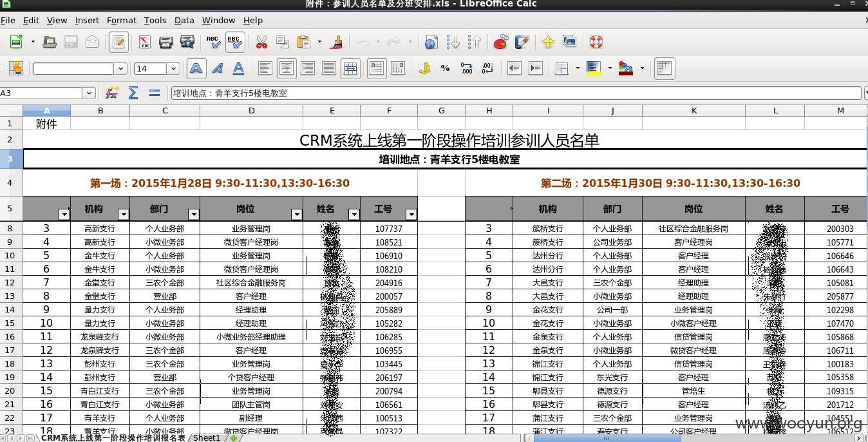Open the Font Name dropdown
Viewport: 868px width, 442px height.
(x=120, y=68)
